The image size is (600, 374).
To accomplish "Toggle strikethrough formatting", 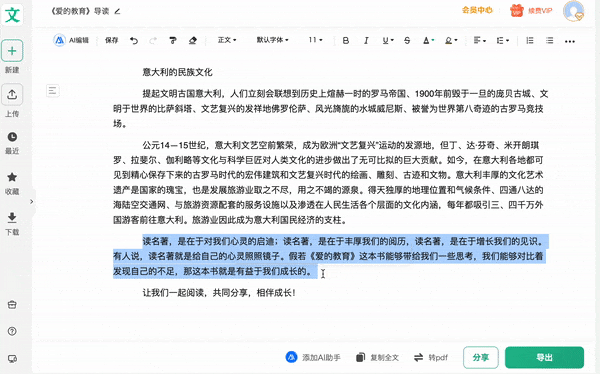I will [x=407, y=41].
